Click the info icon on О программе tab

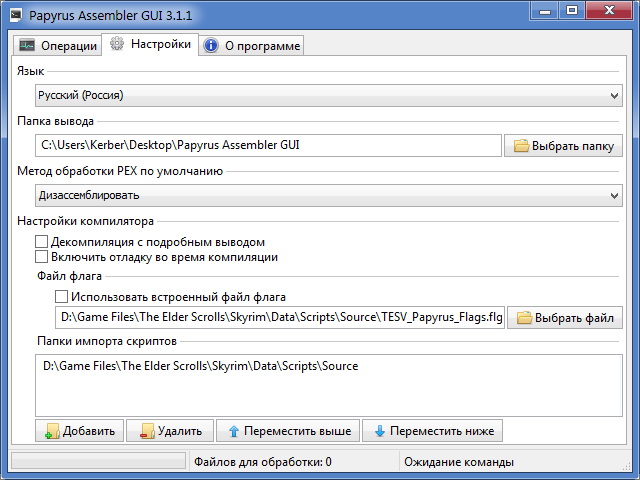point(211,46)
